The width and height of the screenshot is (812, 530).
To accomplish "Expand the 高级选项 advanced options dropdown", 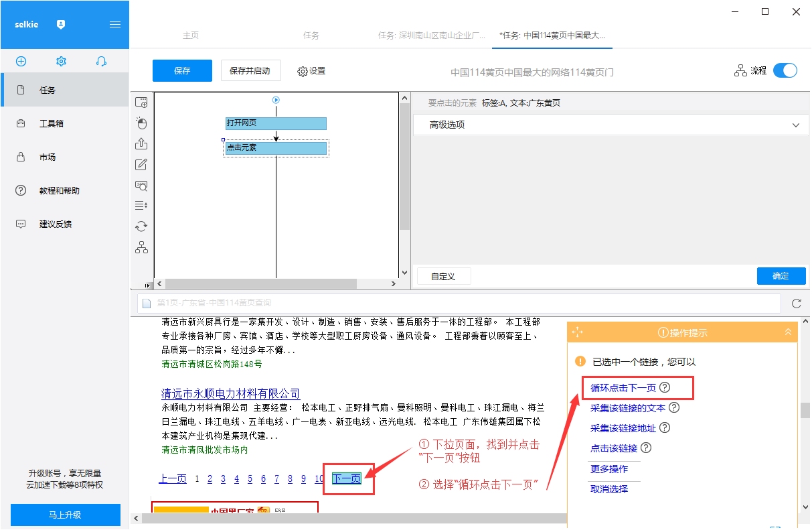I will [x=795, y=125].
